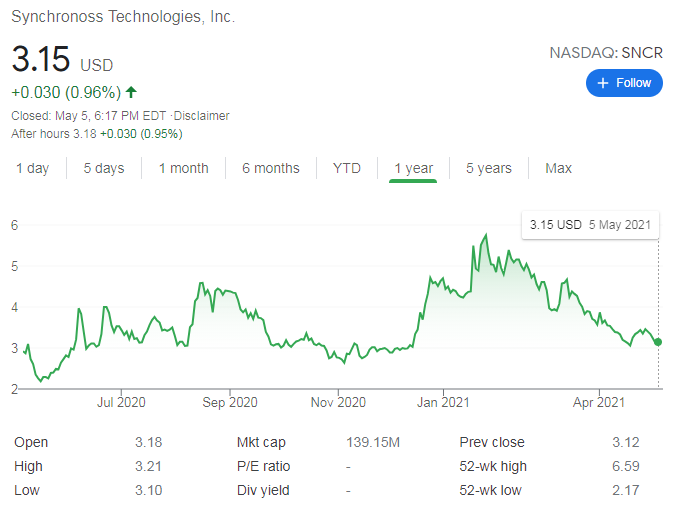Click the Nov 2020 axis label
Image resolution: width=683 pixels, height=513 pixels.
click(338, 402)
